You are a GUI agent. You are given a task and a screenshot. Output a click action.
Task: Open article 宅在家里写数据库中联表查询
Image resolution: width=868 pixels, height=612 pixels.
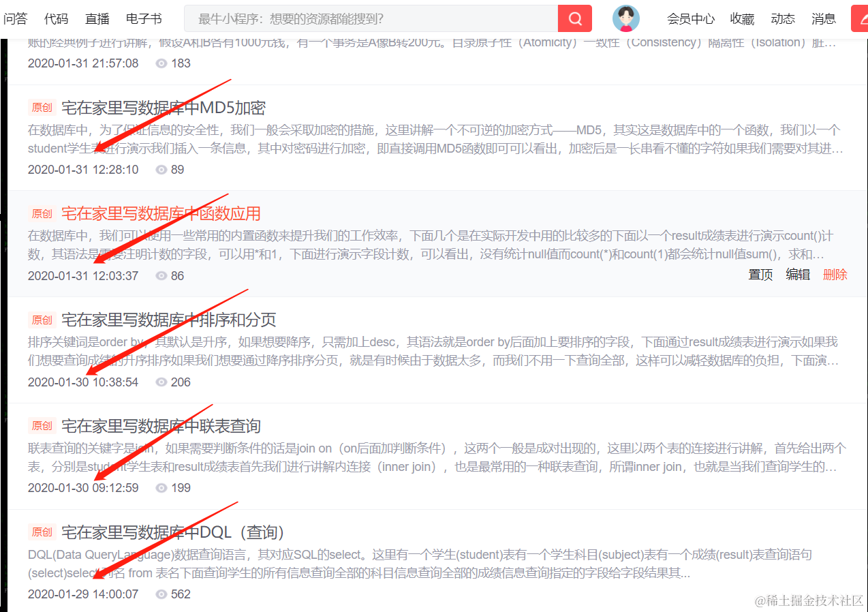click(x=161, y=426)
